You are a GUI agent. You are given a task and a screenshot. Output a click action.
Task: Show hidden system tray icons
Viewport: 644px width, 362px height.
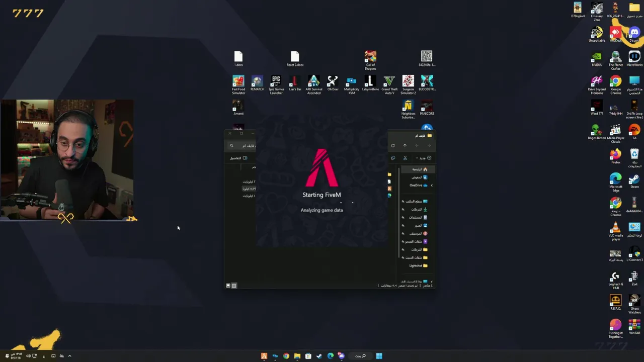coord(69,356)
